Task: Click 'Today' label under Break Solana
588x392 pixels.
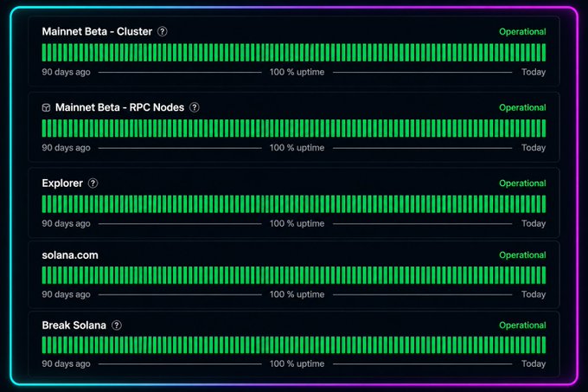Action: coord(534,363)
